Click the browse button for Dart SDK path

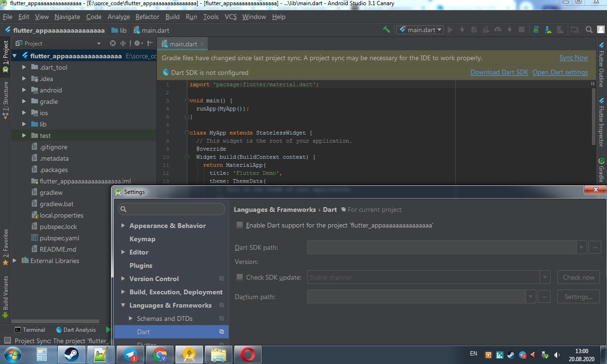[x=595, y=247]
